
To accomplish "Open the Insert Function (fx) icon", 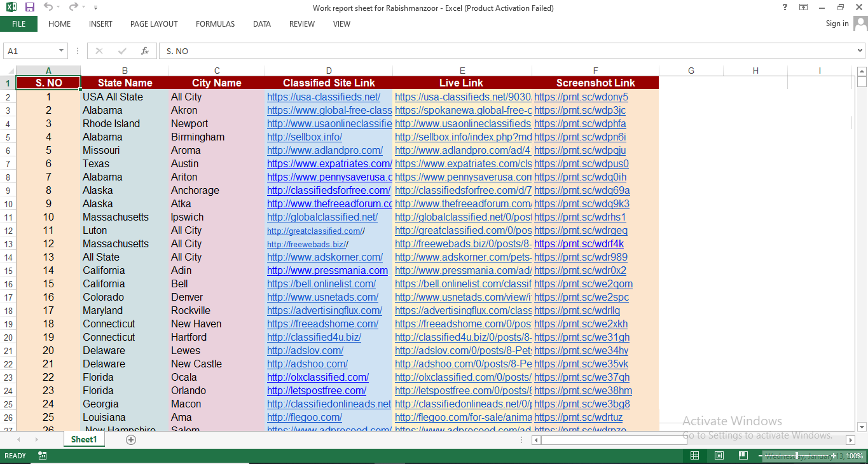I will [x=144, y=51].
